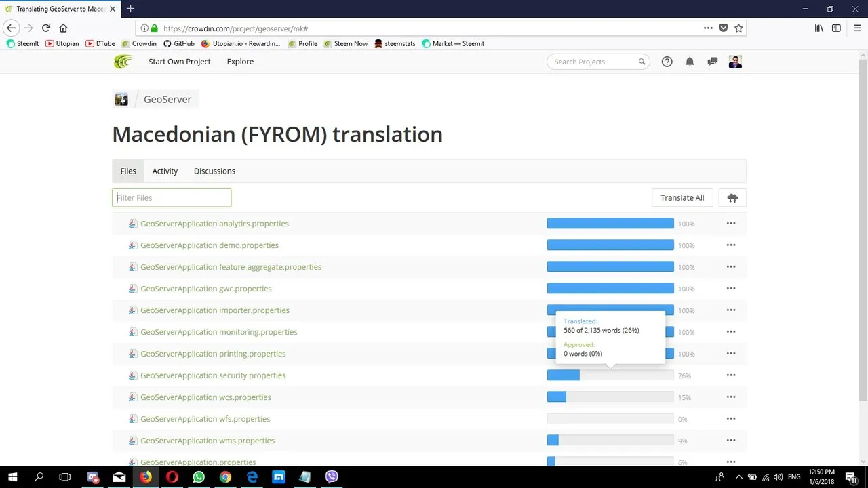Go to the GeoServer project breadcrumb link

pos(167,100)
